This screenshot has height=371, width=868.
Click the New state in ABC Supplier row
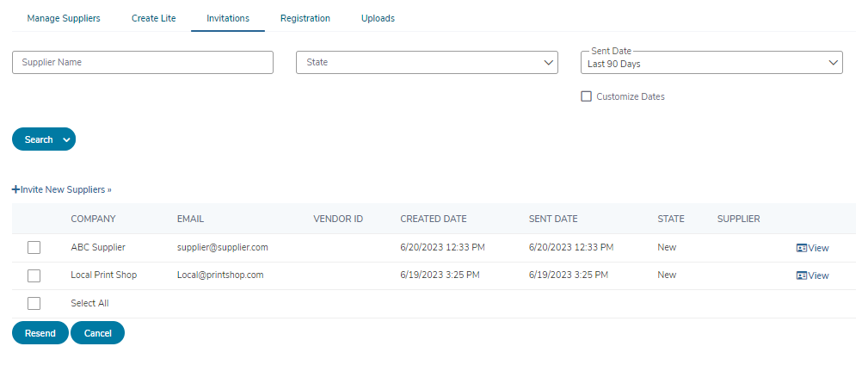(x=667, y=248)
